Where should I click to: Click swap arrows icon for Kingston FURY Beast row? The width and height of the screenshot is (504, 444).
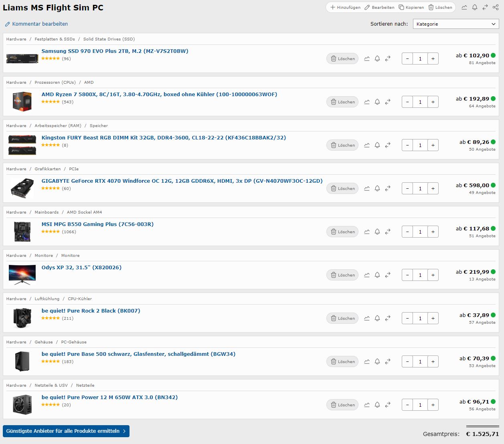tap(388, 145)
